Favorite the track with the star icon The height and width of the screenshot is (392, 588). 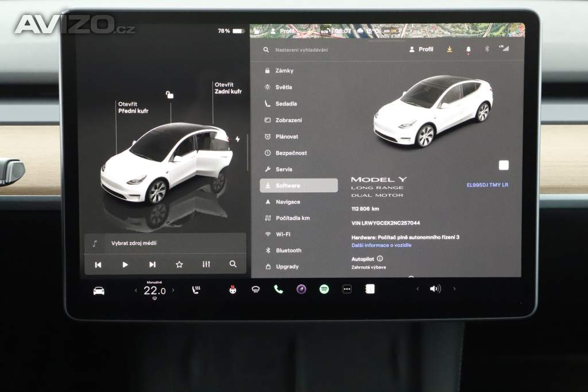(179, 265)
